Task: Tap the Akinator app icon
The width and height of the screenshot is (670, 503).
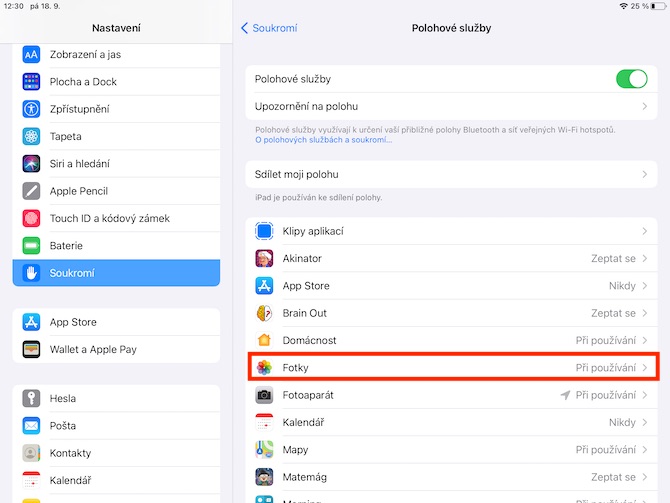Action: (264, 259)
